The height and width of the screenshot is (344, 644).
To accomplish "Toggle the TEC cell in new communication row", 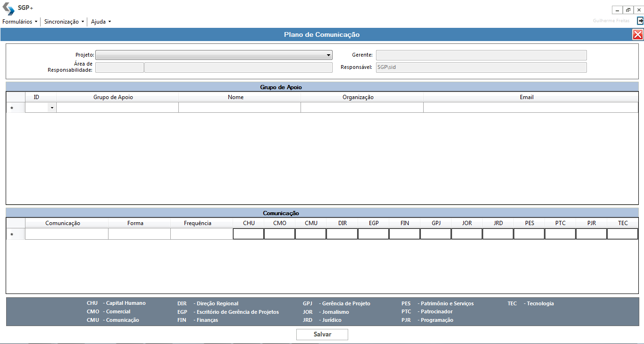I will (x=622, y=234).
